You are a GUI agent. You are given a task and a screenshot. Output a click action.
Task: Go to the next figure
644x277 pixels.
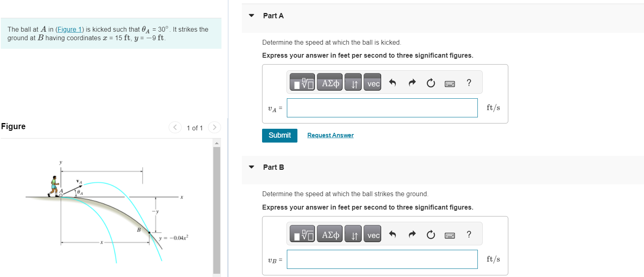215,128
